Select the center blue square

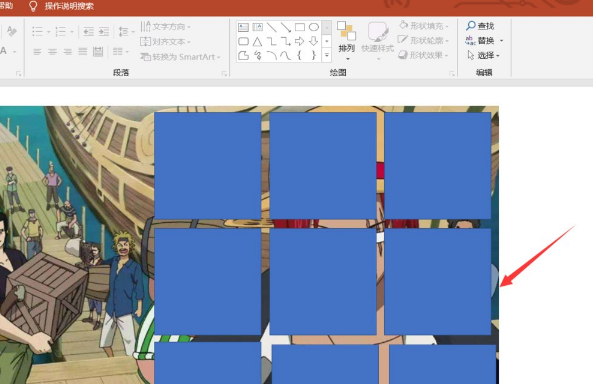coord(323,282)
